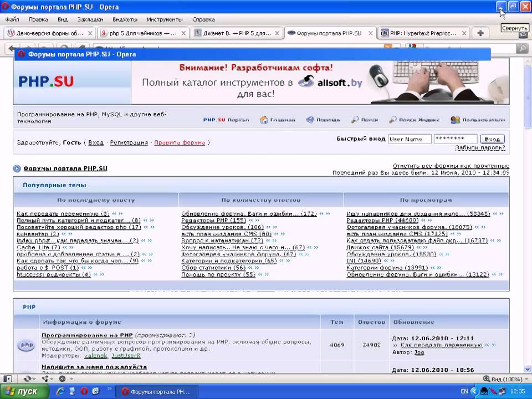Click the search magnifier button in address bar
Screen dimensions: 532x399
click(x=522, y=49)
